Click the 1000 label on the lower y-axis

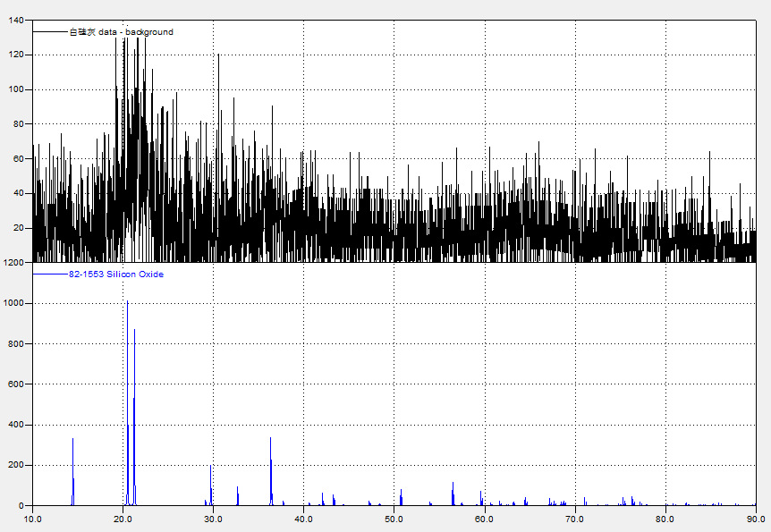pos(13,303)
